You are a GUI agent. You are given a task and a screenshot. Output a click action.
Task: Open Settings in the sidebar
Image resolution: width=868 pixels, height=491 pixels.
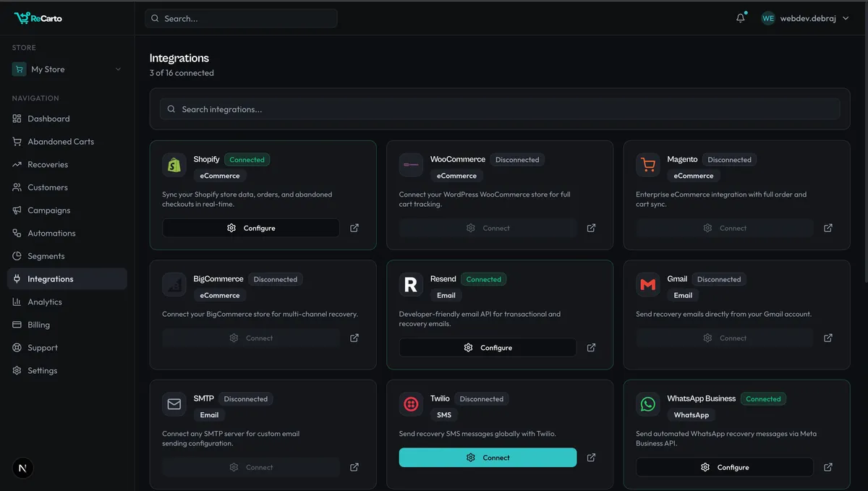point(67,370)
